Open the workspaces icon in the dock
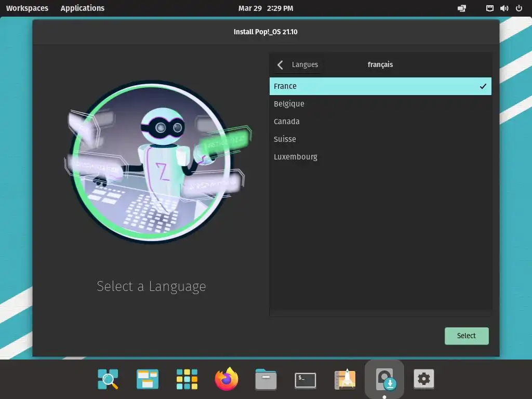The image size is (532, 399). tap(148, 379)
